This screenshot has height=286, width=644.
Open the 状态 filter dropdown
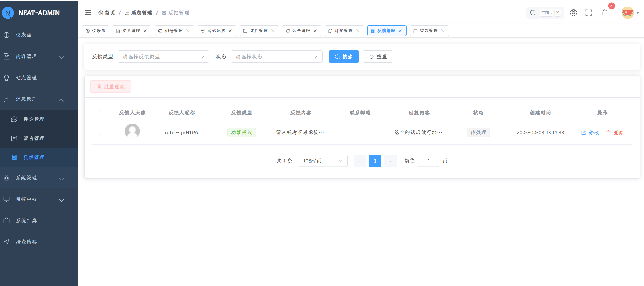coord(276,57)
